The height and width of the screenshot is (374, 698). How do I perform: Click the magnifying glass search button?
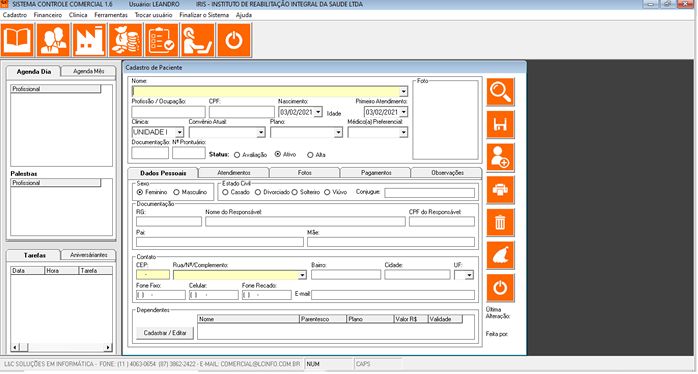500,92
